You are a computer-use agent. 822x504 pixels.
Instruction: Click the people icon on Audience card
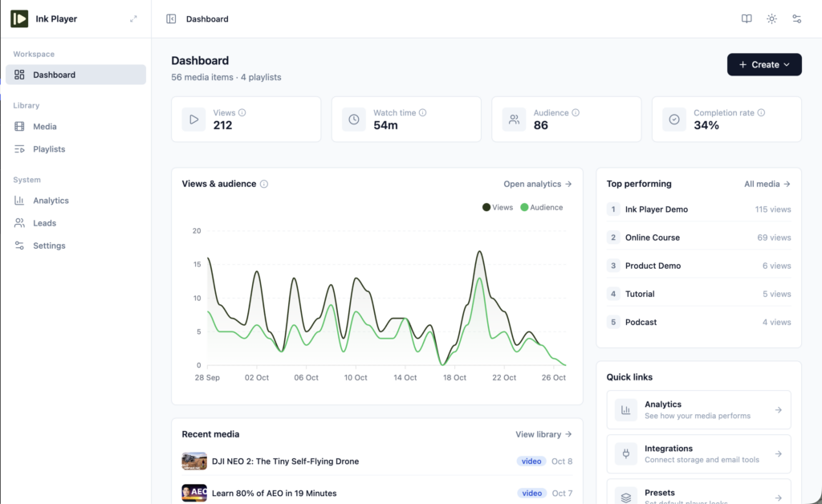(x=515, y=120)
